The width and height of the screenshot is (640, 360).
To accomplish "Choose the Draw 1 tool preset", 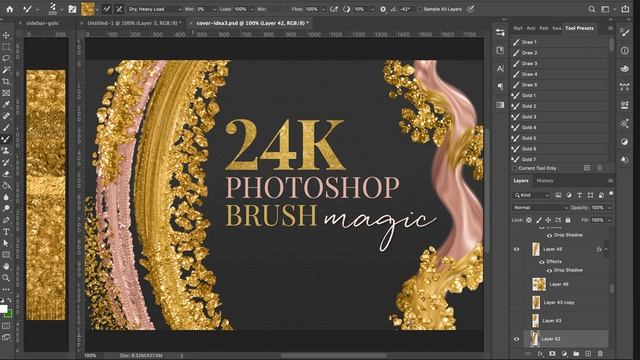I will (x=560, y=42).
